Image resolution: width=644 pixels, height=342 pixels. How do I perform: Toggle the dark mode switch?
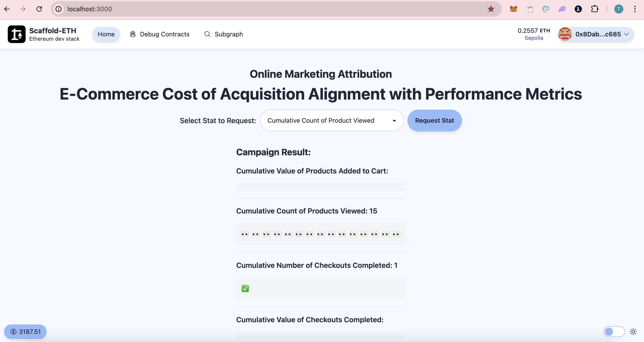point(614,331)
